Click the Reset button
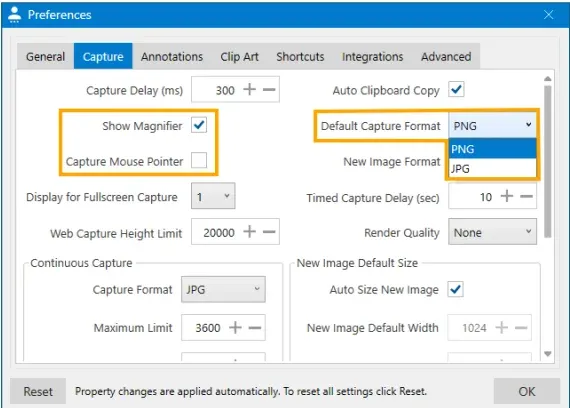Image resolution: width=570 pixels, height=408 pixels. 38,391
